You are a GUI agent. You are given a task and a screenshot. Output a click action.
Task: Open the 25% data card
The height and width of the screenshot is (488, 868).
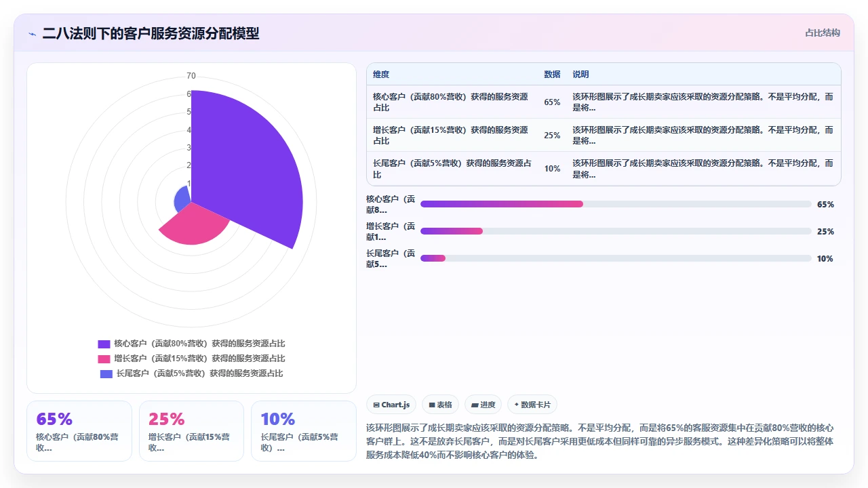coord(191,431)
